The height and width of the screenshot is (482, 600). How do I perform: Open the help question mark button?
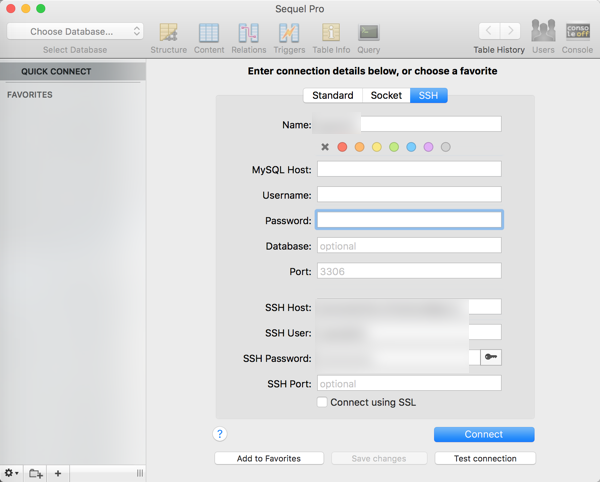pos(220,434)
